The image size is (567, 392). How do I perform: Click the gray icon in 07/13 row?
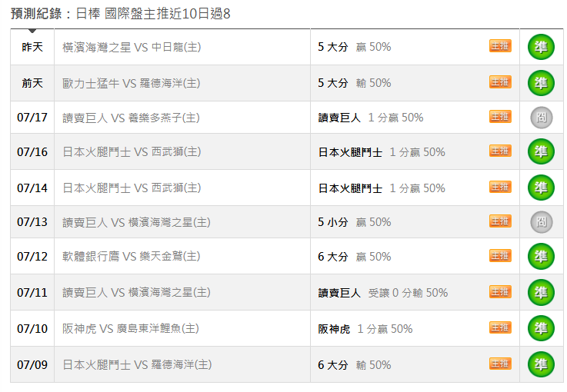(542, 222)
